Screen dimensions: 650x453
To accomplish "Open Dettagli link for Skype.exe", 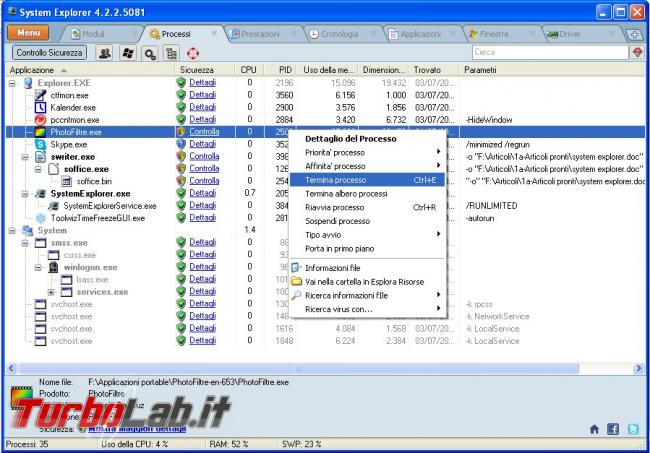I will point(202,144).
